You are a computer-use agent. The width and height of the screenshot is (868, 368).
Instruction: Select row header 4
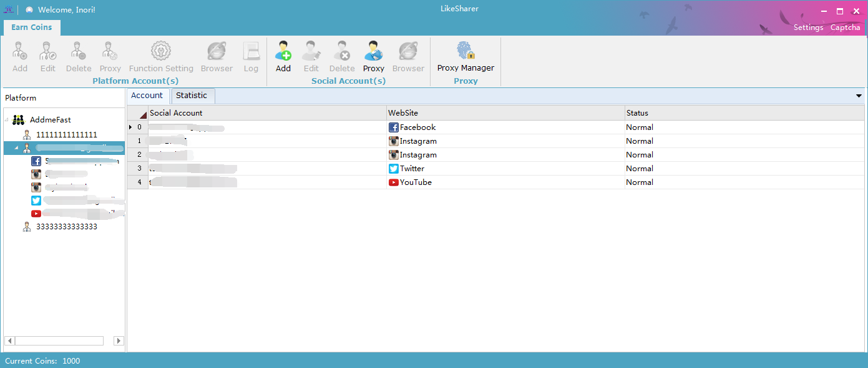138,182
